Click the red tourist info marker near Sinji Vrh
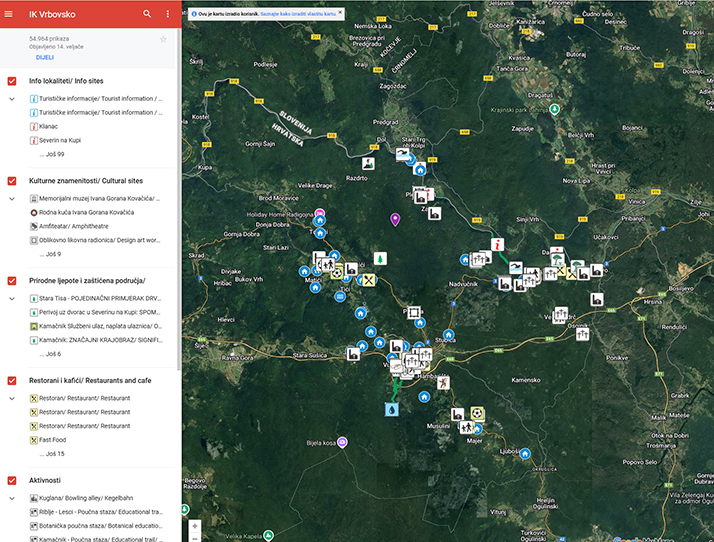 tap(498, 245)
